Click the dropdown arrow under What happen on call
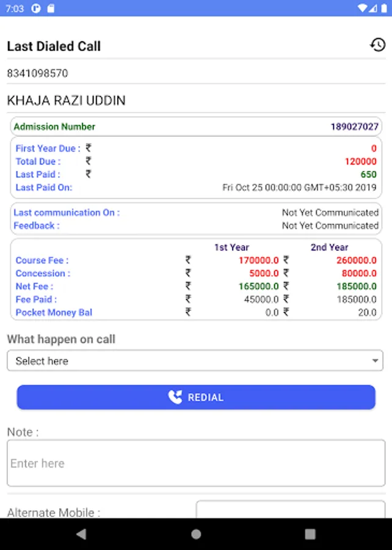The height and width of the screenshot is (550, 392). (x=375, y=361)
